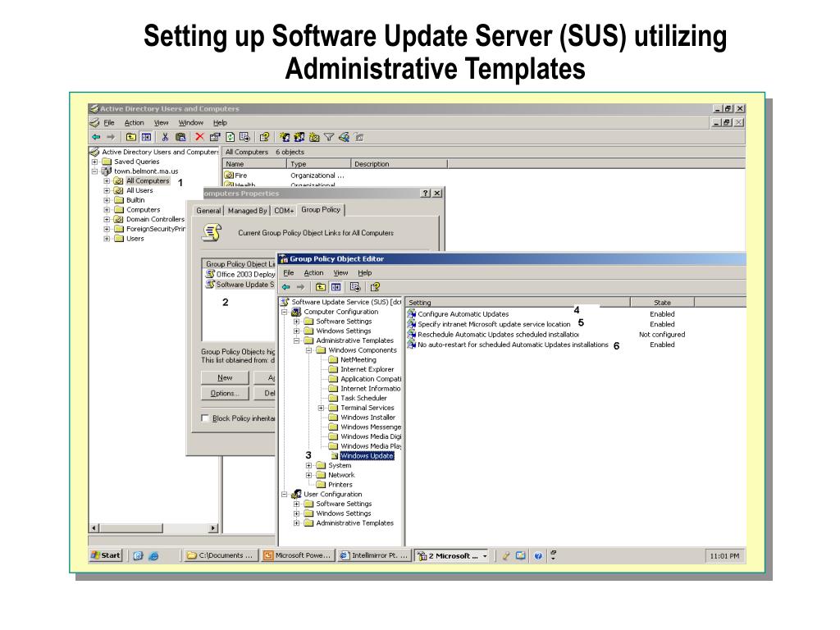
Task: Open the Window menu in Active Directory
Action: 190,123
